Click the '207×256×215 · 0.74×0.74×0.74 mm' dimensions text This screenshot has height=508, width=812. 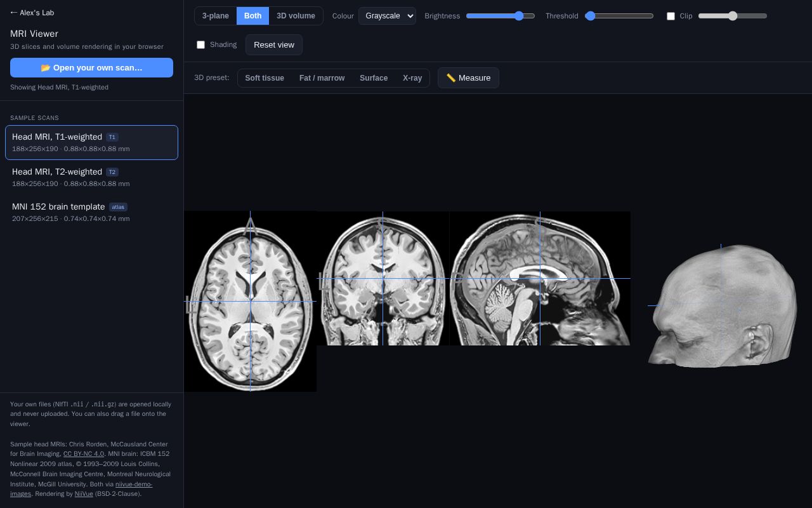(x=71, y=219)
